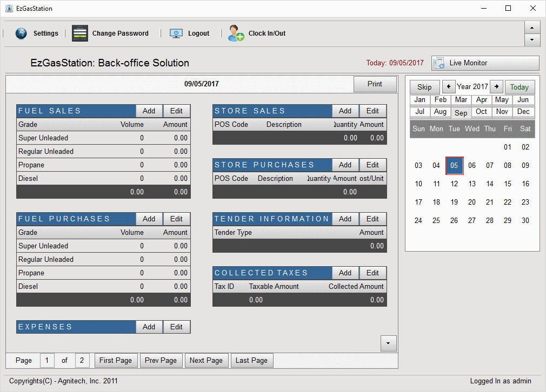Click the current page number field
This screenshot has height=392, width=546.
coord(47,361)
